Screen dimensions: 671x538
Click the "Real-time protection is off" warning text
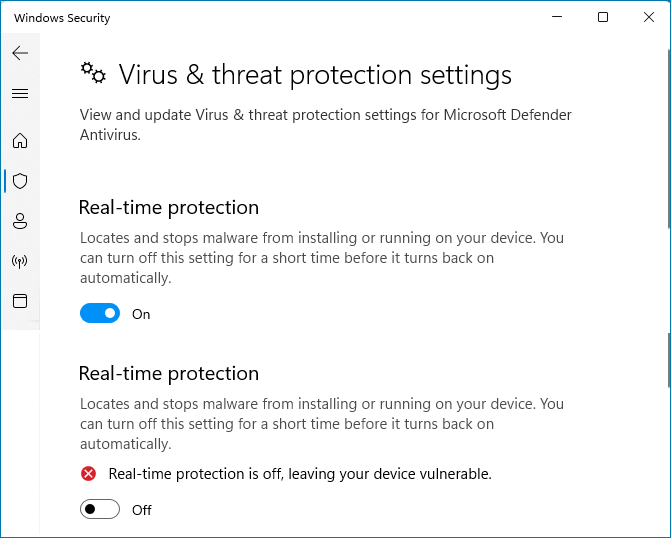[x=300, y=474]
